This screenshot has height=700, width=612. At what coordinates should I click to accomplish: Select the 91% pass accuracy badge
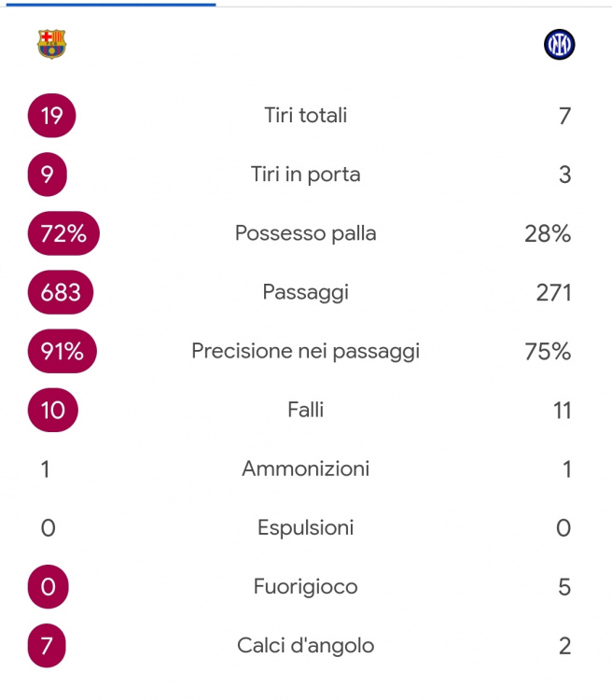point(63,351)
